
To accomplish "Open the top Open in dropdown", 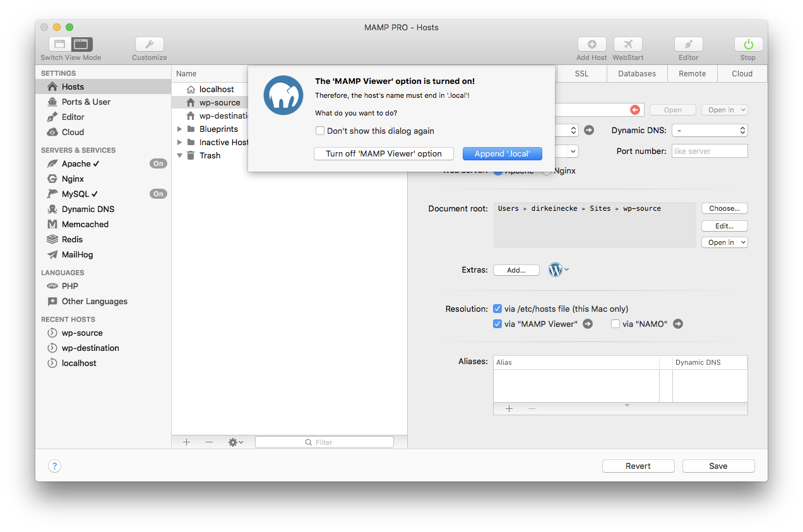I will (x=725, y=110).
